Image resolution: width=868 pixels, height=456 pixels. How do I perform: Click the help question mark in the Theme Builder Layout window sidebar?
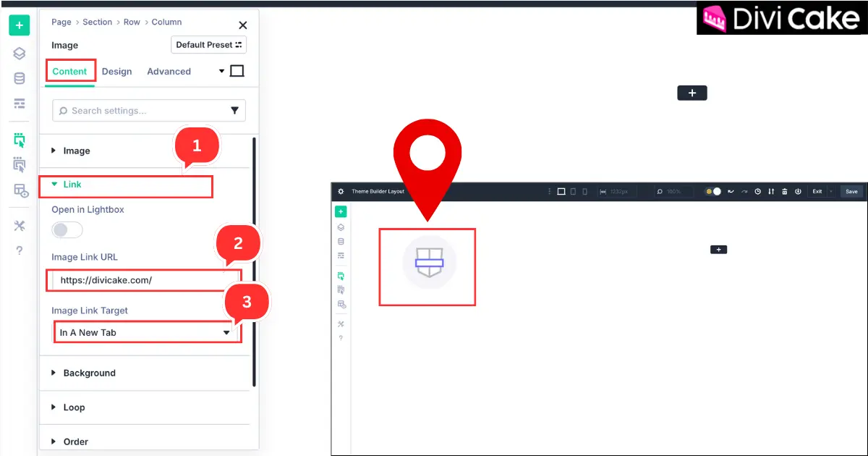click(x=341, y=338)
